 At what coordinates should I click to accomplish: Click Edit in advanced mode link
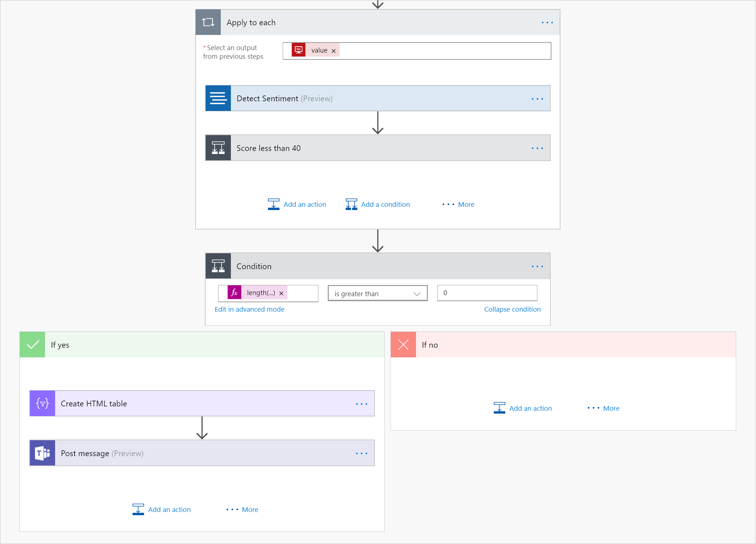(x=249, y=309)
